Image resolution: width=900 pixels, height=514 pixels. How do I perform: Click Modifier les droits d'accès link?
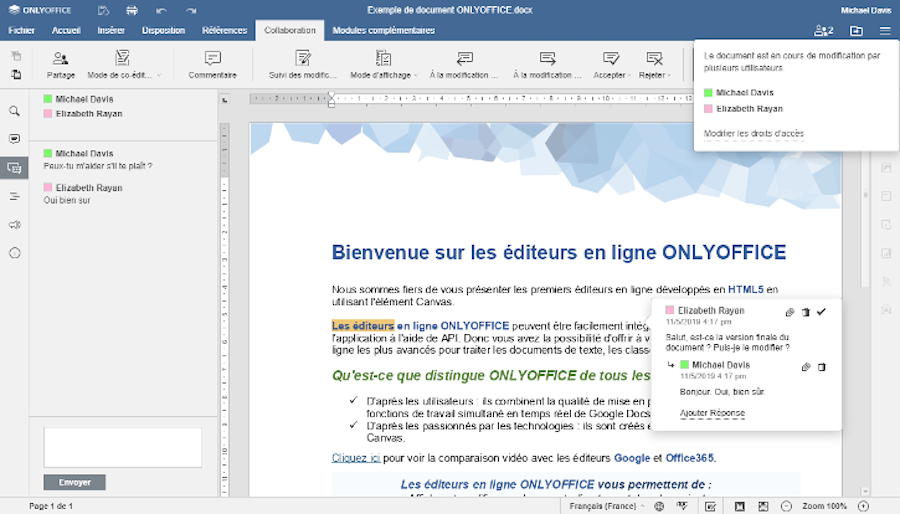pos(754,134)
